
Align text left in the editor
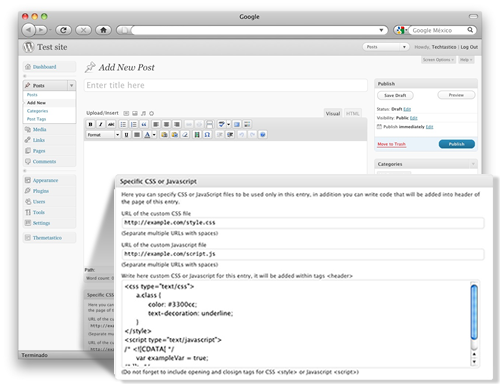tap(156, 124)
